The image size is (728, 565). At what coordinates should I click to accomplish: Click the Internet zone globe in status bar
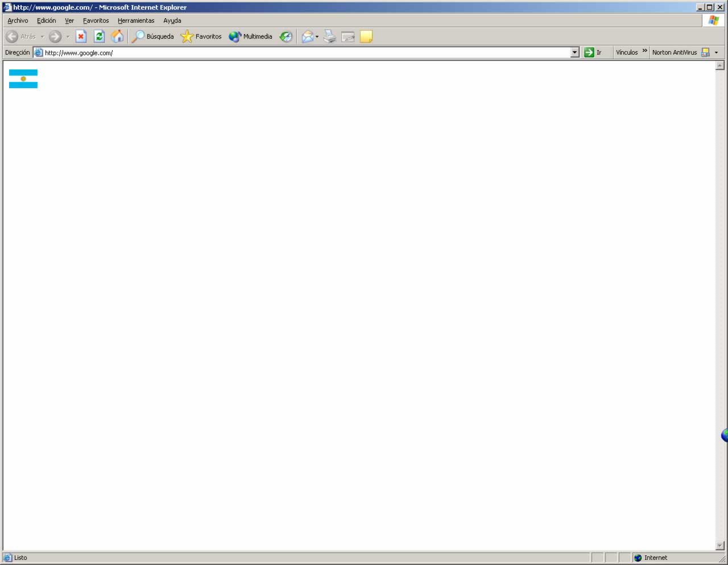click(x=638, y=558)
